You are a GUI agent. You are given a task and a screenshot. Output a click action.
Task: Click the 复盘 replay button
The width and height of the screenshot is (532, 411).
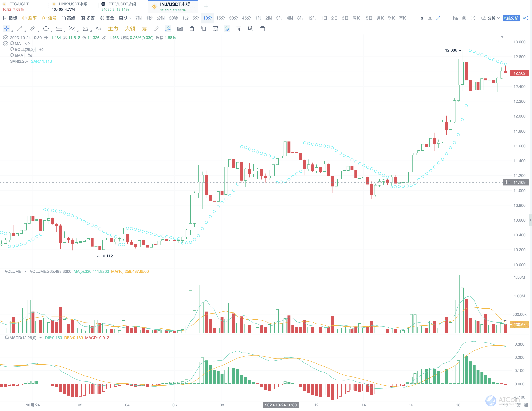107,18
